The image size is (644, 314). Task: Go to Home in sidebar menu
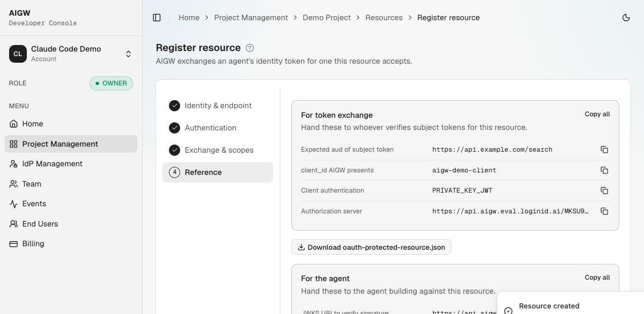pyautogui.click(x=71, y=124)
